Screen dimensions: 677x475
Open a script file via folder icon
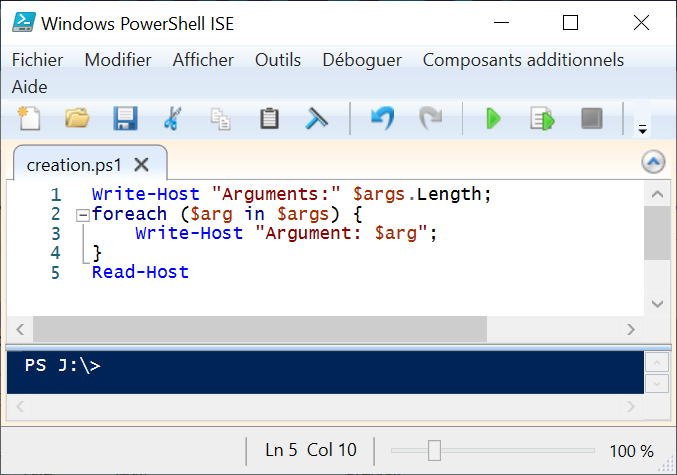[x=77, y=118]
